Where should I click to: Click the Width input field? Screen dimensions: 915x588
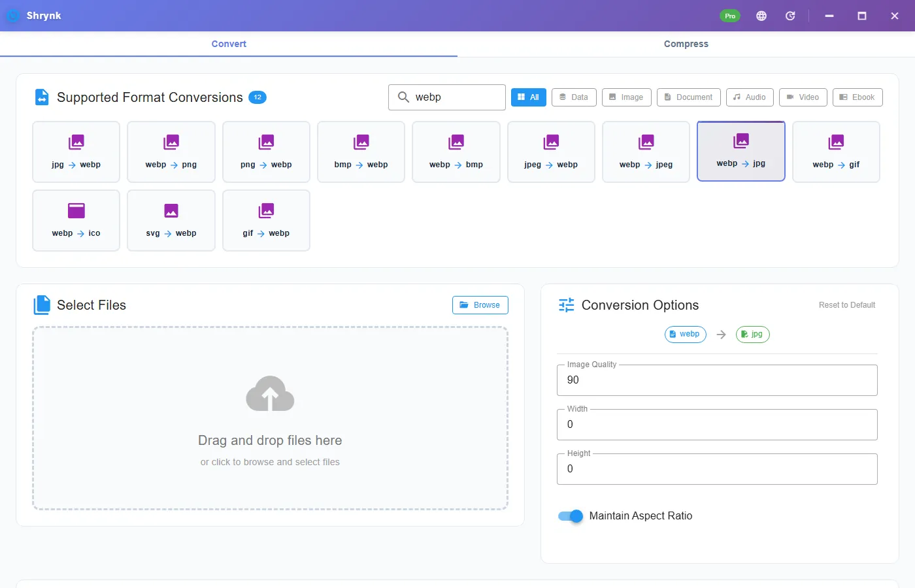[x=717, y=425]
